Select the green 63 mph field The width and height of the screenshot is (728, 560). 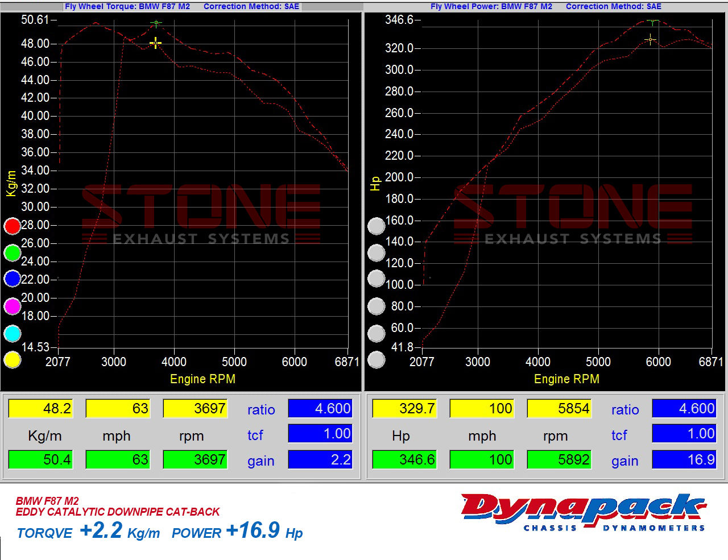click(x=118, y=459)
